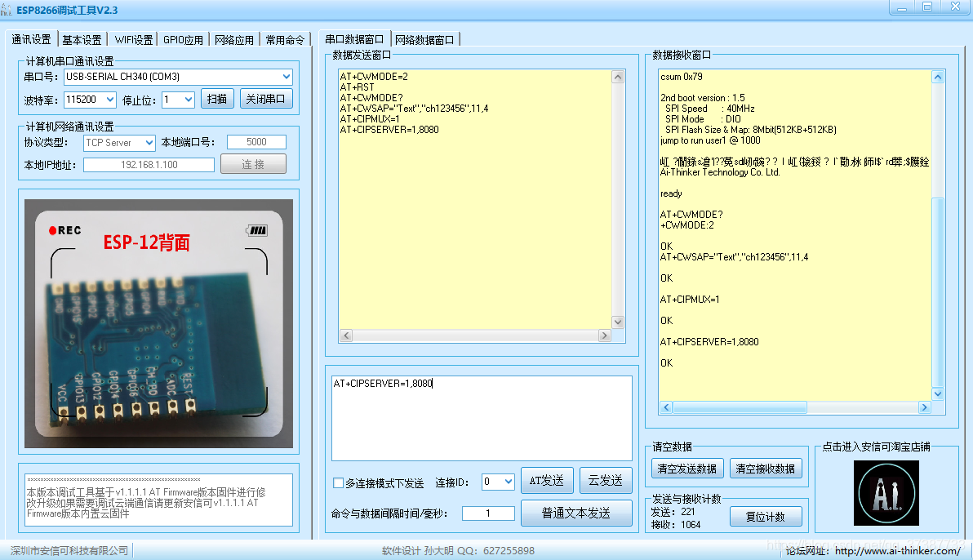Click 'ready' line in receive window
This screenshot has height=560, width=973.
(x=671, y=193)
